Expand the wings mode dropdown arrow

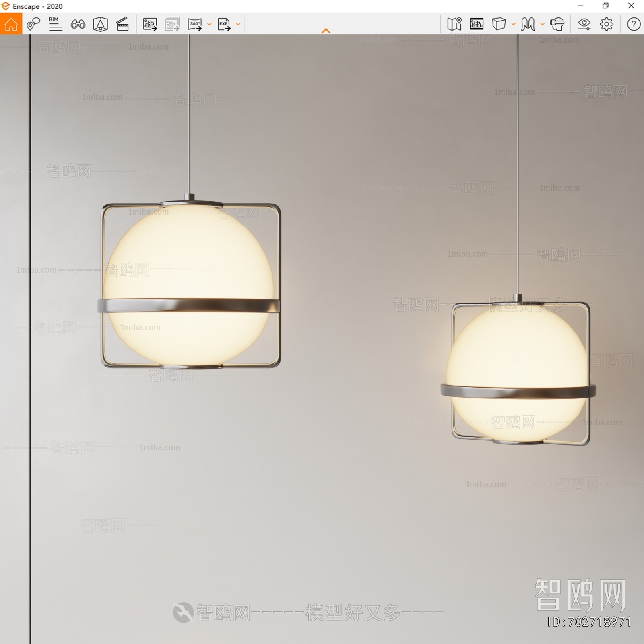(543, 24)
